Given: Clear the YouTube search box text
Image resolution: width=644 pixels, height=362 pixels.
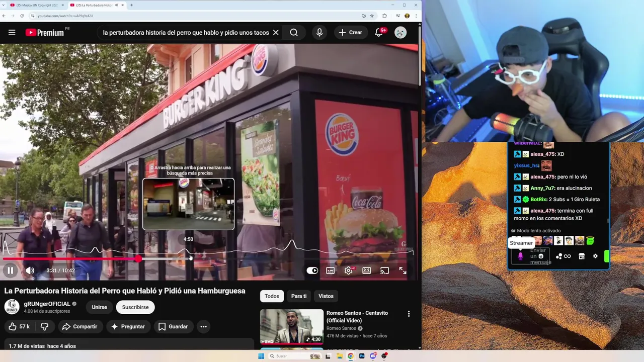Looking at the screenshot, I should [276, 33].
